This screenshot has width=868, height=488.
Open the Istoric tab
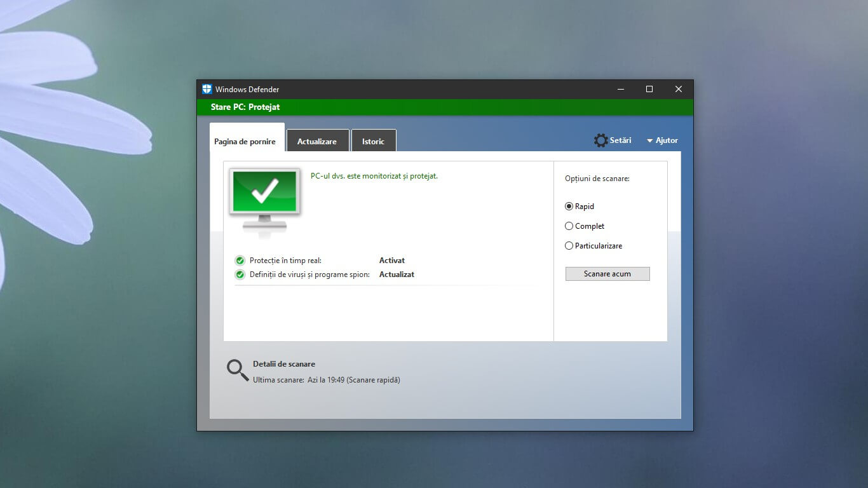point(374,141)
